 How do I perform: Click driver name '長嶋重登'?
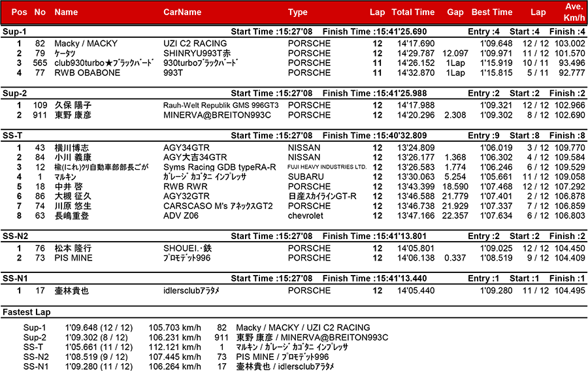(x=72, y=216)
